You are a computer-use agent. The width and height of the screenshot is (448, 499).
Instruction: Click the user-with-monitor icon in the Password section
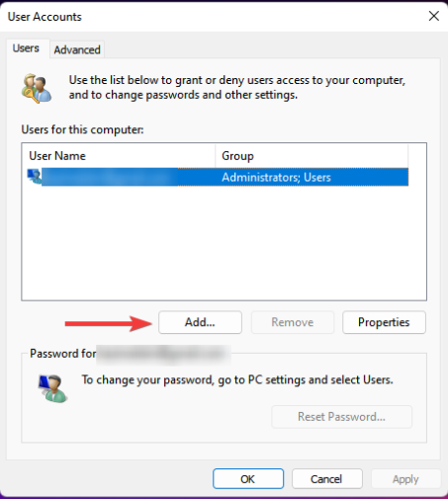click(52, 388)
